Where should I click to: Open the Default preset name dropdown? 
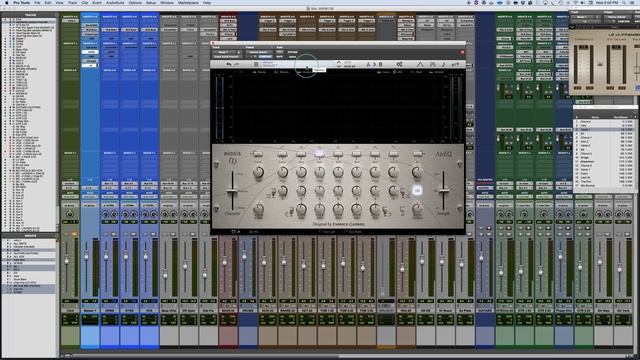pos(299,64)
